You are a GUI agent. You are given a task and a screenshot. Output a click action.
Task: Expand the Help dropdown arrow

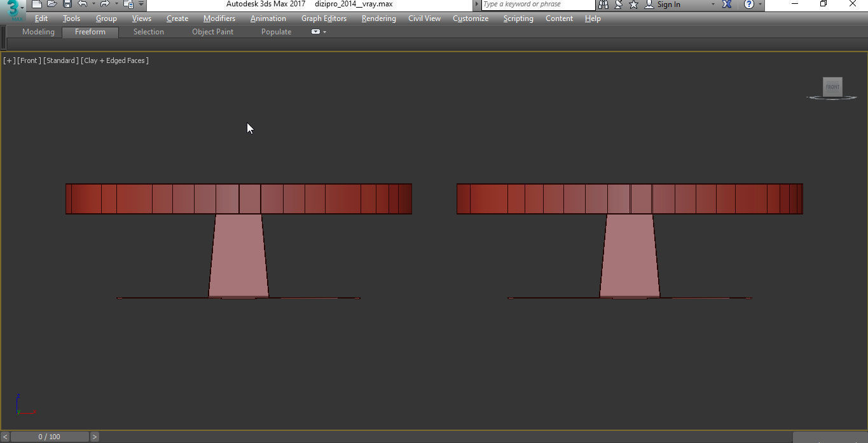coord(760,4)
